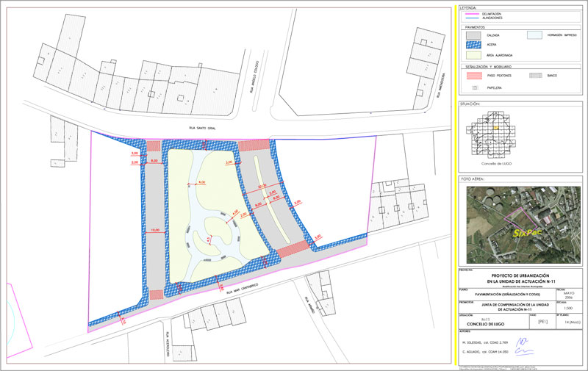
Task: Click the Rúa Santo Grial street label
Action: tap(201, 126)
